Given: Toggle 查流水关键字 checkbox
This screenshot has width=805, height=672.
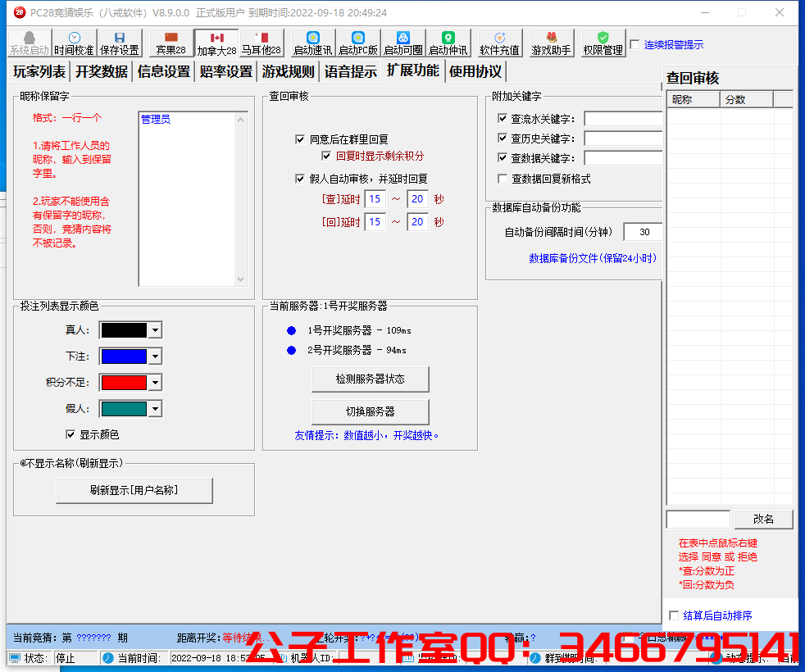Looking at the screenshot, I should pyautogui.click(x=503, y=119).
